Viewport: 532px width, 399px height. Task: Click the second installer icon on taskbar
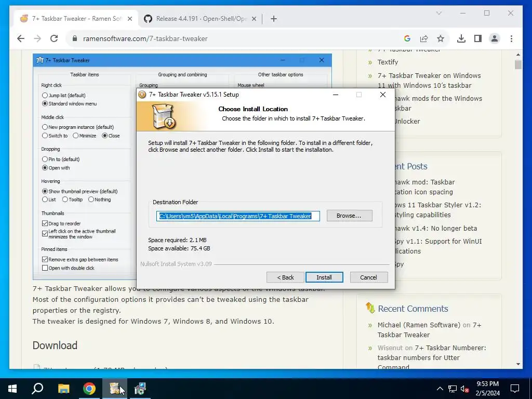[x=140, y=389]
